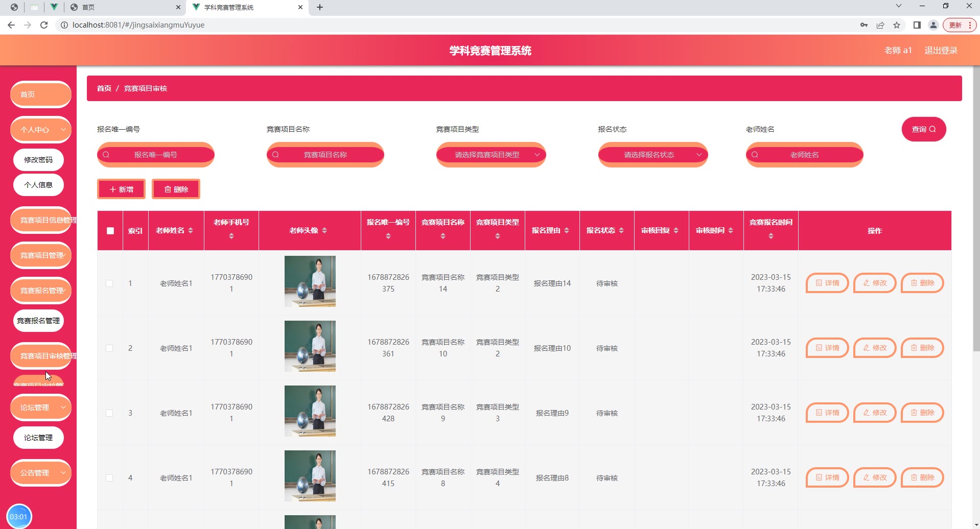Open the saved passwords key icon
The width and height of the screenshot is (980, 529).
tap(864, 25)
